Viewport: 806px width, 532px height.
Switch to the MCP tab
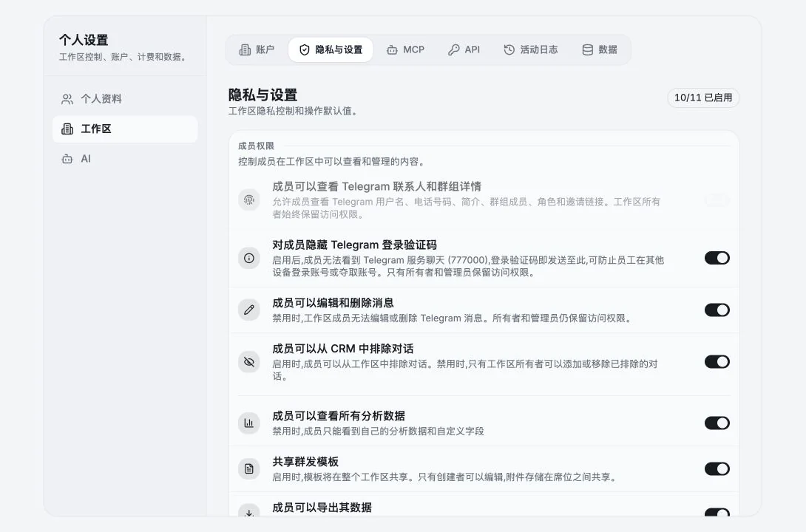pos(405,50)
